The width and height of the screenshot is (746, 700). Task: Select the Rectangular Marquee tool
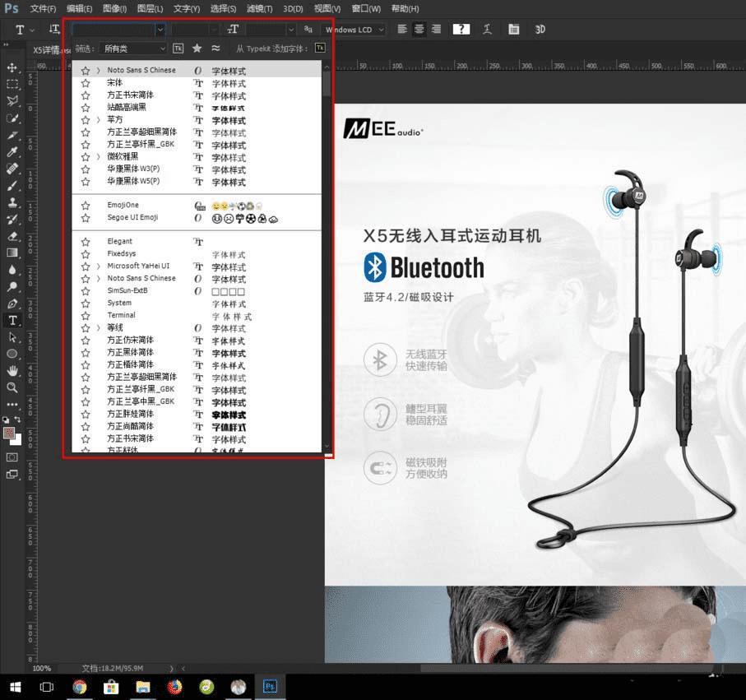[12, 84]
